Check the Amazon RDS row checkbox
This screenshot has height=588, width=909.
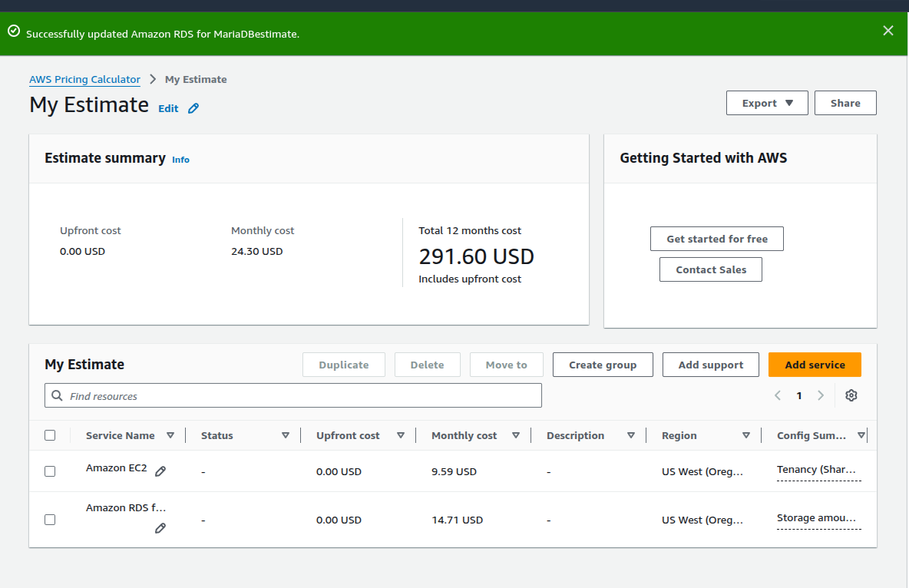(x=50, y=520)
